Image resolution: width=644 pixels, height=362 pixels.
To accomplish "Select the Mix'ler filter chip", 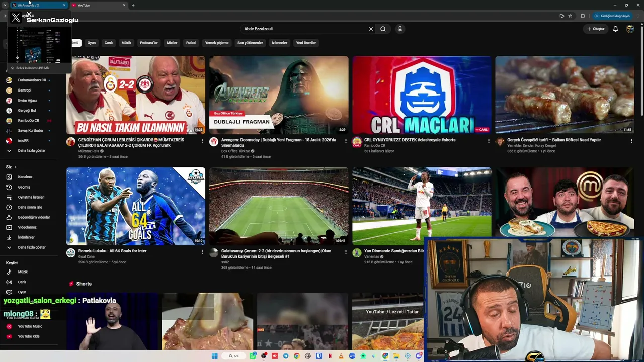I will coord(172,43).
